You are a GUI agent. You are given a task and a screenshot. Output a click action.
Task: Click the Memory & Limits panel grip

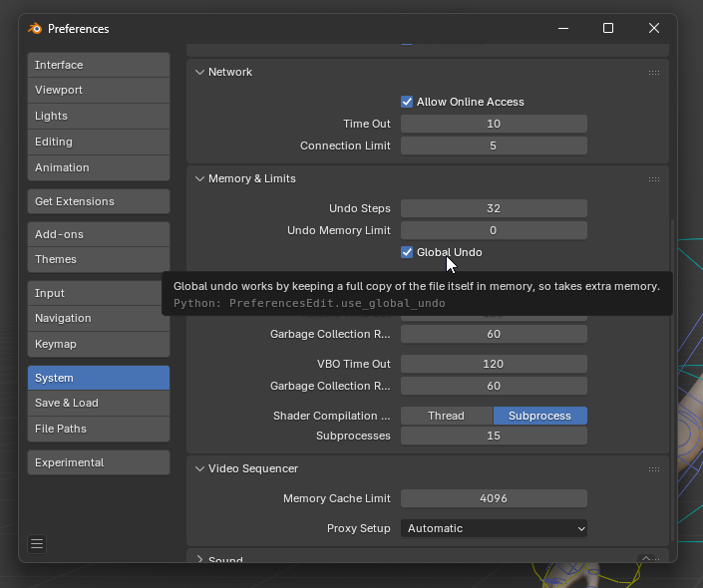[653, 179]
